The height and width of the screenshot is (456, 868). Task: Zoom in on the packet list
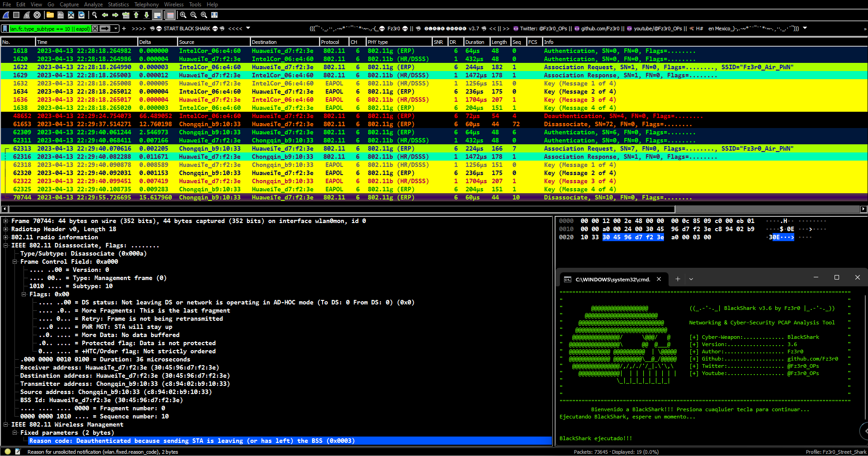coord(183,15)
